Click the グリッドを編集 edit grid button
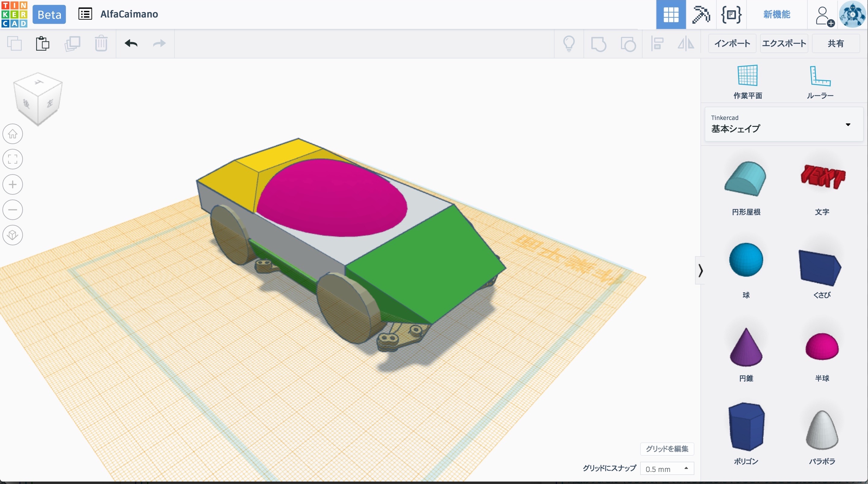 tap(667, 449)
